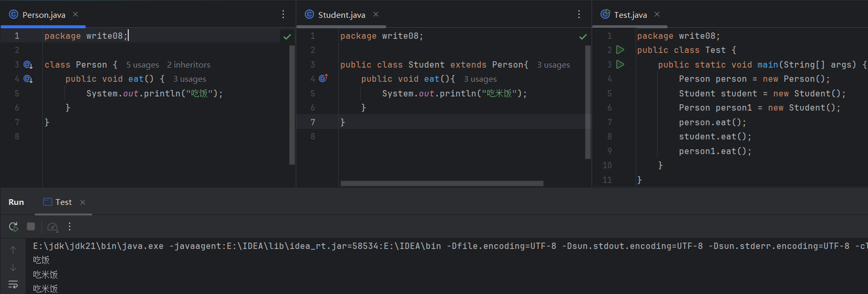Select the Test run configuration tab
Screen dimensions: 868x294
[63, 202]
